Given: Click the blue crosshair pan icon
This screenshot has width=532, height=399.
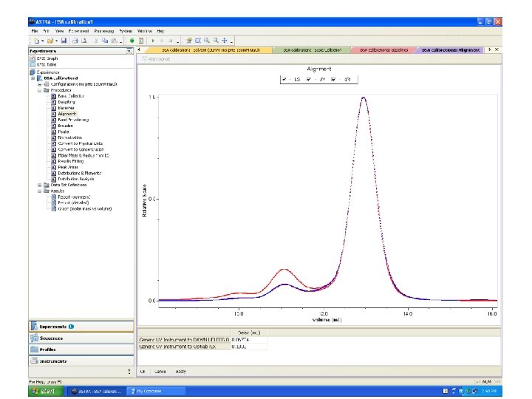Looking at the screenshot, I should click(225, 41).
